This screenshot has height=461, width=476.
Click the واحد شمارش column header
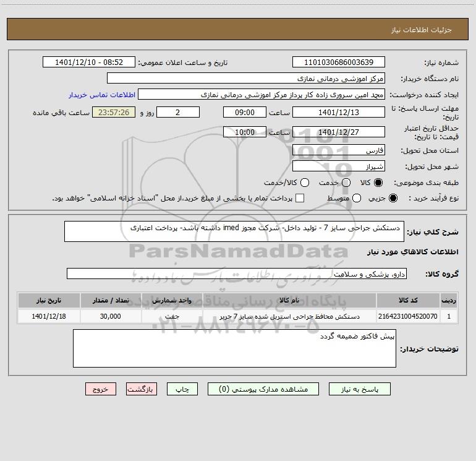point(172,300)
